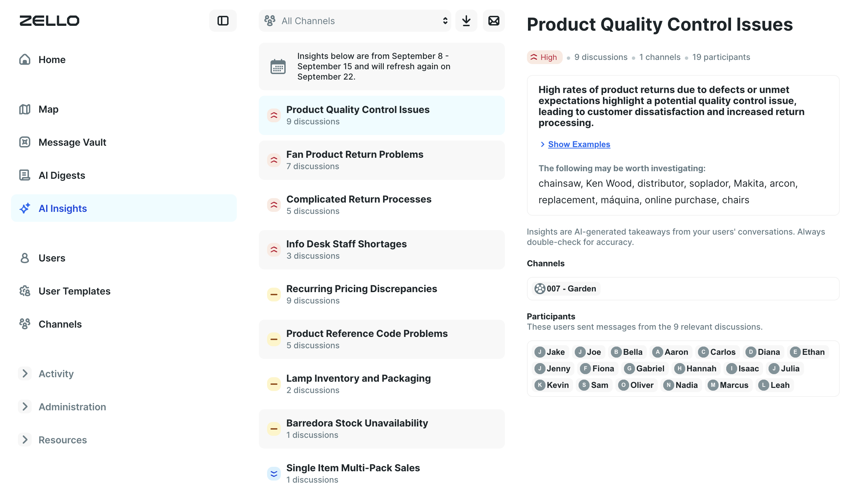Open AI Digests
Viewport: 868px width, 494px height.
pyautogui.click(x=62, y=175)
